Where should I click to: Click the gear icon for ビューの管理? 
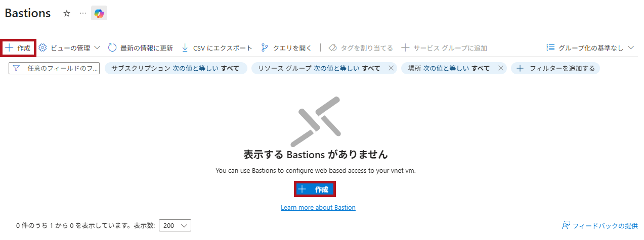43,47
